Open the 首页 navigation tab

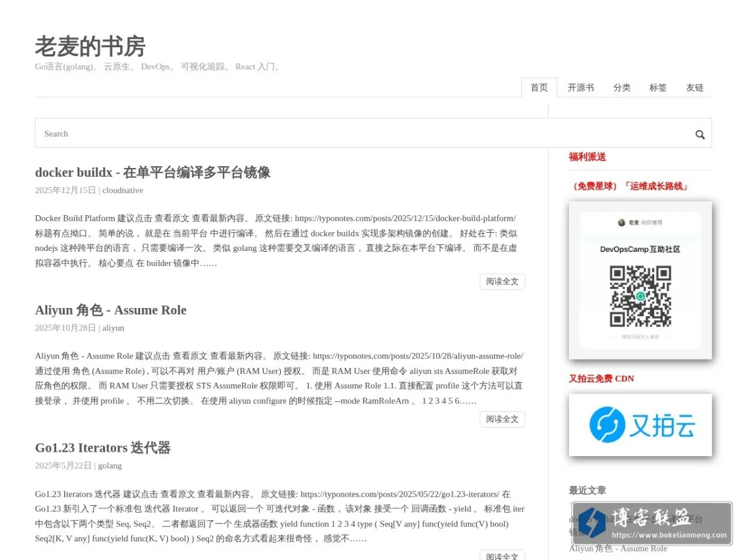pos(539,88)
